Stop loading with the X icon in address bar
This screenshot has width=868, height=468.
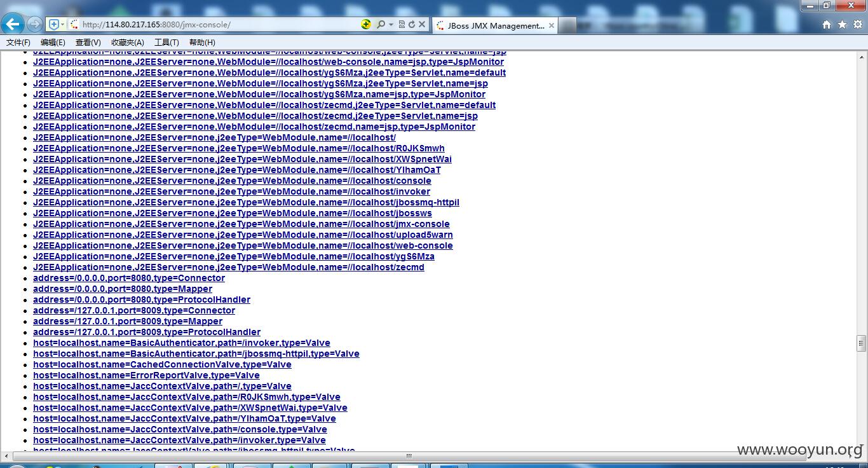422,24
